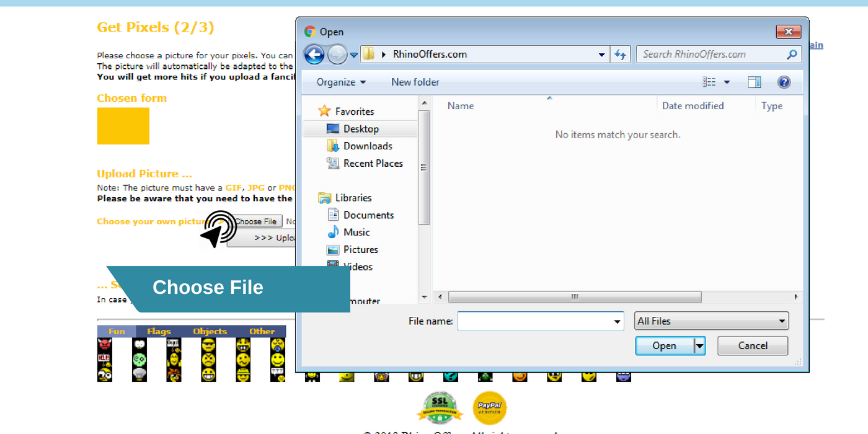The height and width of the screenshot is (434, 868).
Task: Go back in the Open dialog
Action: coord(314,55)
